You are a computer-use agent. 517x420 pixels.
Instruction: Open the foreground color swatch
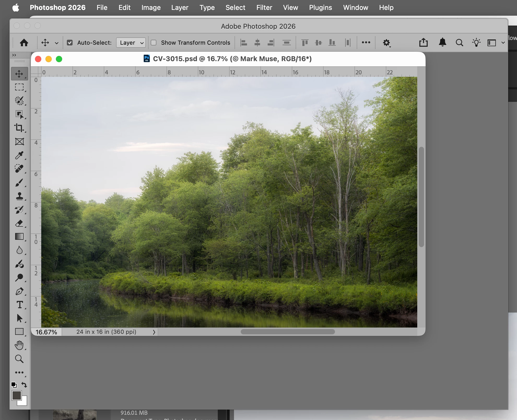point(16,395)
